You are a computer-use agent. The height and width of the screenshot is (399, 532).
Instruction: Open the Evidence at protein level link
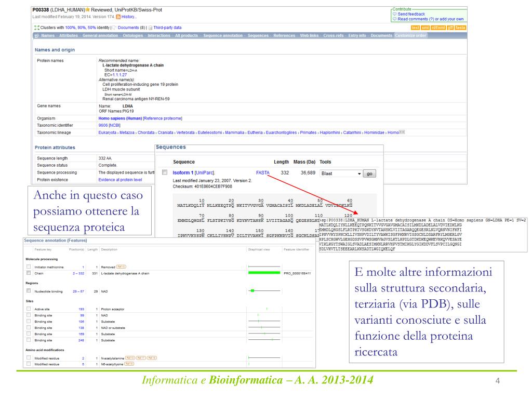(x=120, y=180)
